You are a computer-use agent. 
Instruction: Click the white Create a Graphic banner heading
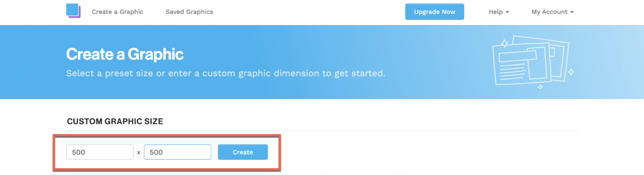[x=125, y=54]
